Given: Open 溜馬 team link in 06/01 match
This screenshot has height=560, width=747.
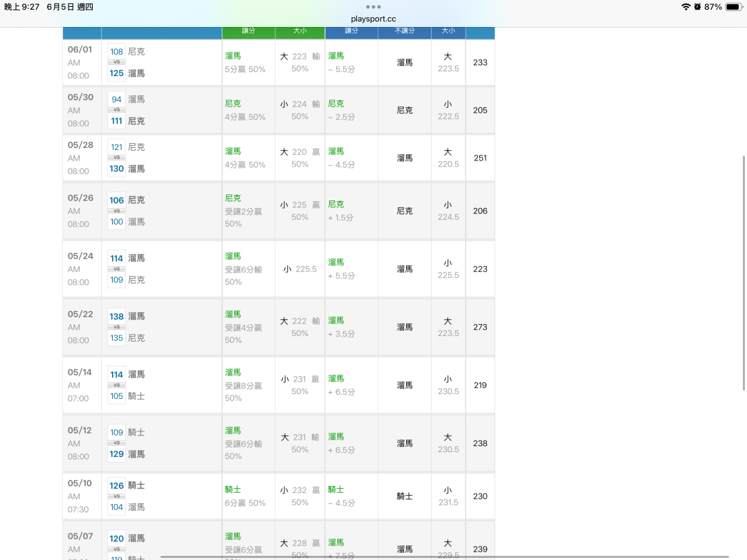Looking at the screenshot, I should (136, 73).
